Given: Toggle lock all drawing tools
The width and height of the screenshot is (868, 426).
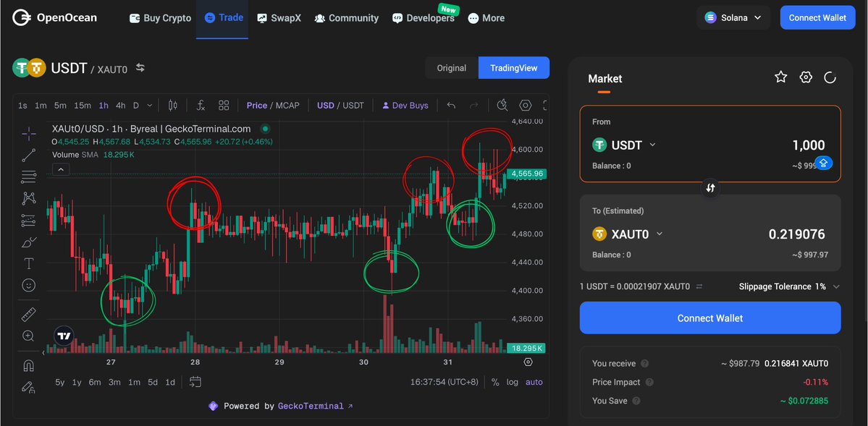Looking at the screenshot, I should (29, 387).
